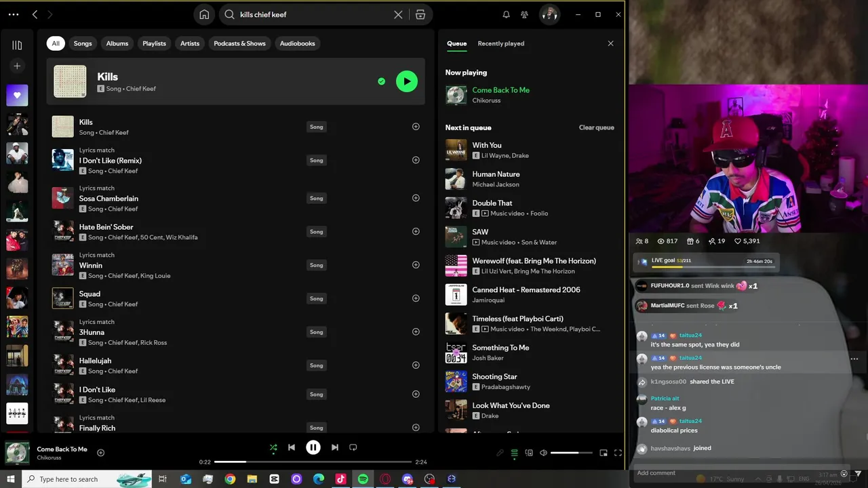This screenshot has width=868, height=488.
Task: Filter results by Albums
Action: tap(117, 43)
